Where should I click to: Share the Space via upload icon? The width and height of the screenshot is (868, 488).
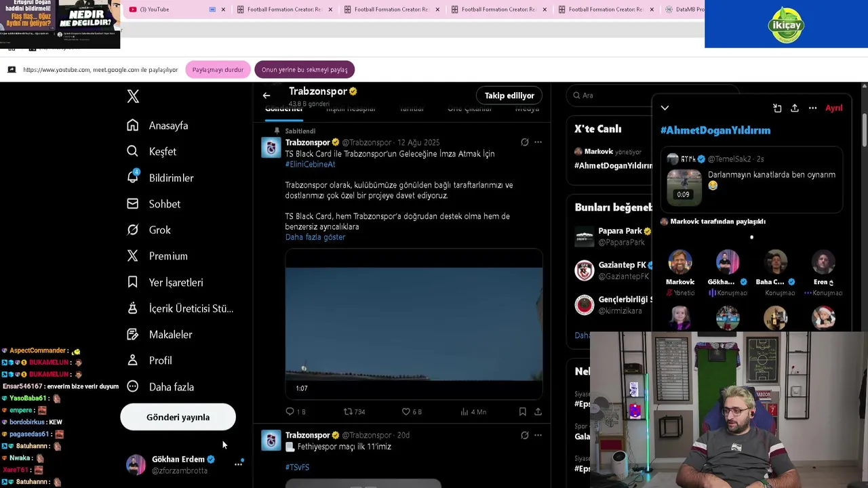point(795,108)
